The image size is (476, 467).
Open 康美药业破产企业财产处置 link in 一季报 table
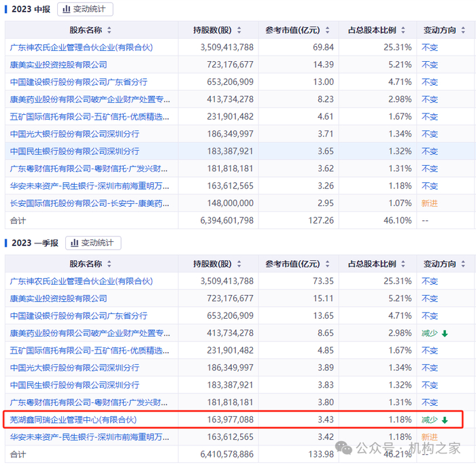(x=90, y=333)
